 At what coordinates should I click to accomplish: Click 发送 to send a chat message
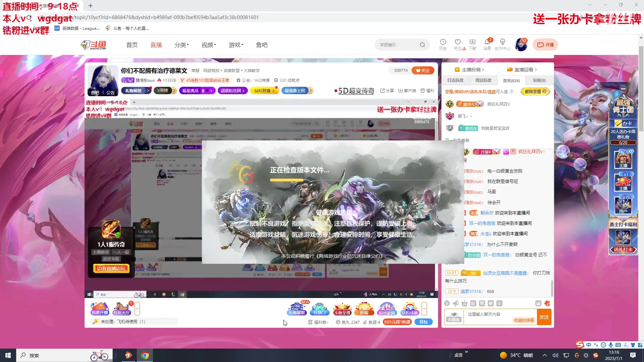click(x=544, y=317)
